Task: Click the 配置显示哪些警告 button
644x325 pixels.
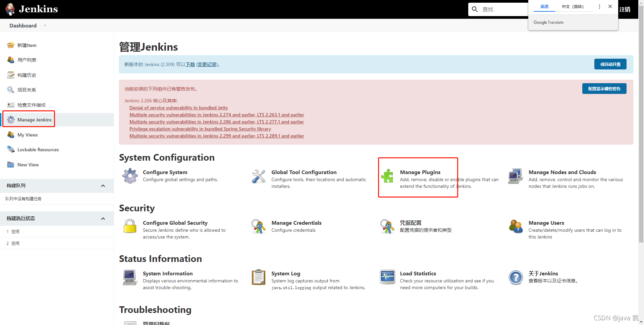Action: coord(604,89)
